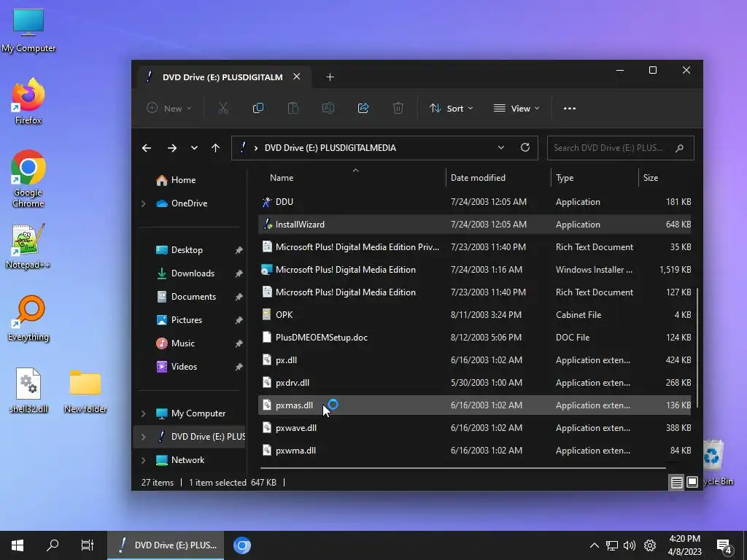Open notification center with badge
The height and width of the screenshot is (560, 747).
click(x=724, y=546)
